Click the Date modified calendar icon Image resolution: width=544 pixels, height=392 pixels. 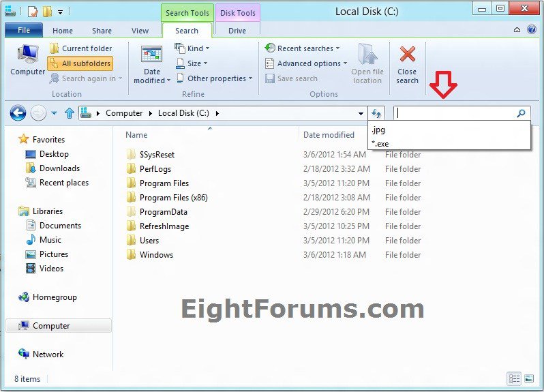point(151,55)
